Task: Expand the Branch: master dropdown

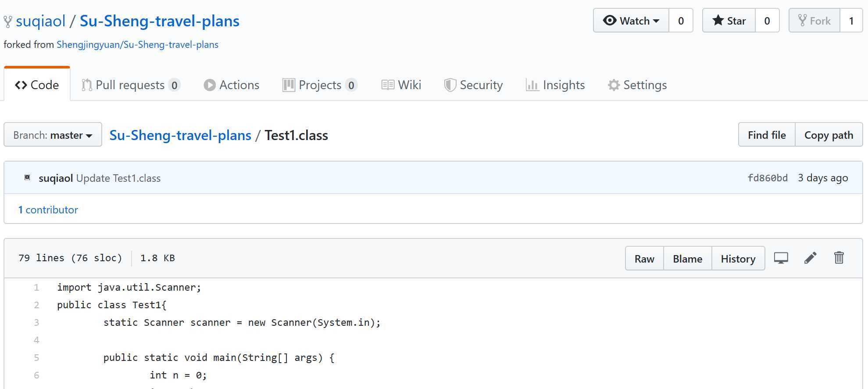Action: pyautogui.click(x=53, y=135)
